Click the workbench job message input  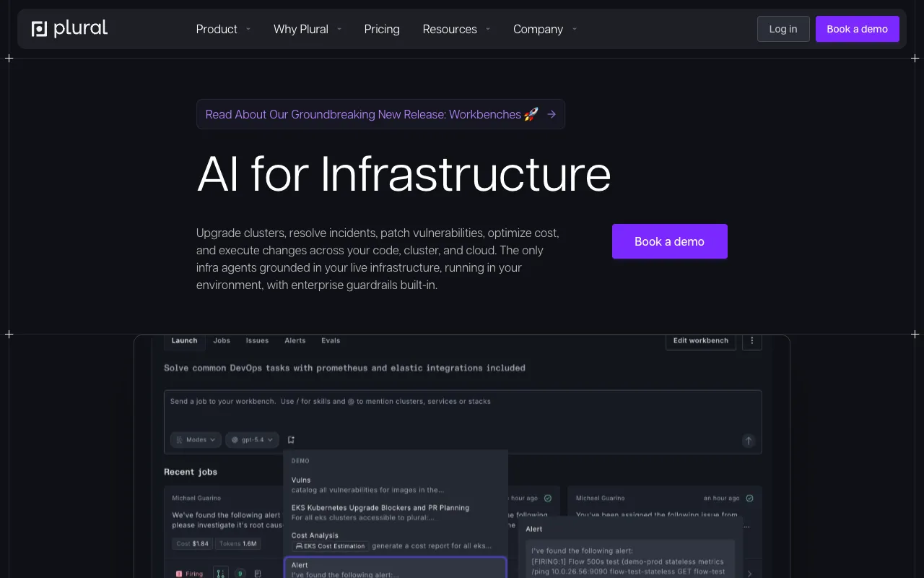[x=463, y=412]
